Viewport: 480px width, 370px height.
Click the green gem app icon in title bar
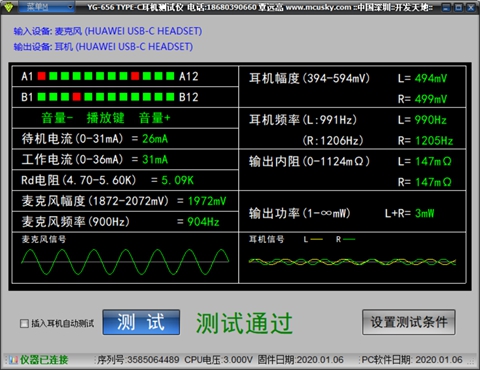8,7
